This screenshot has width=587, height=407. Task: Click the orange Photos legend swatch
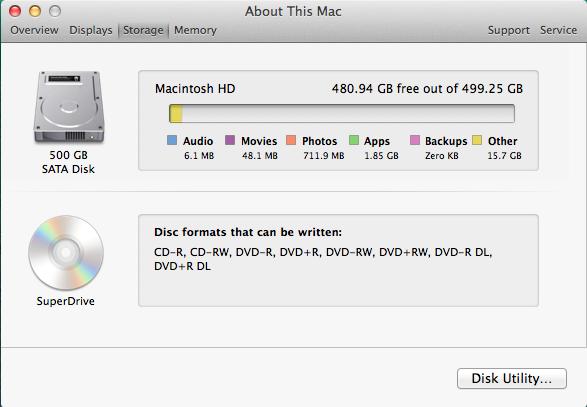pos(291,140)
